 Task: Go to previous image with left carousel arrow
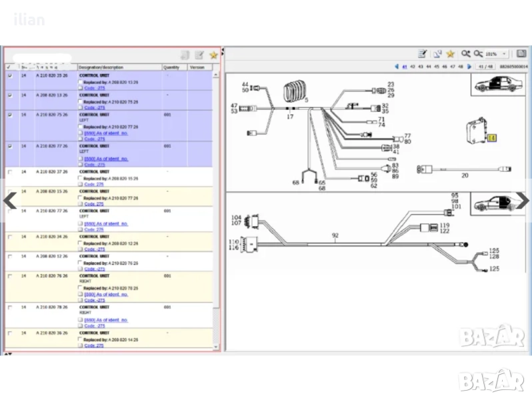tap(11, 200)
